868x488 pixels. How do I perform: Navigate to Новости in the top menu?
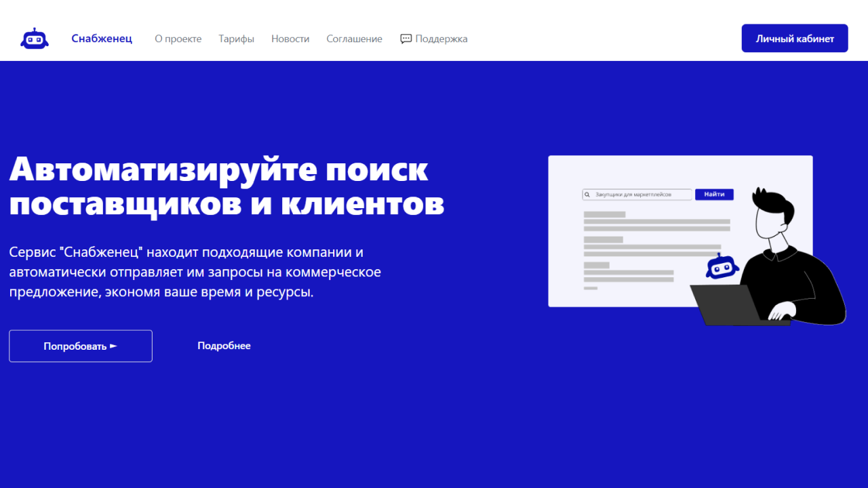290,39
